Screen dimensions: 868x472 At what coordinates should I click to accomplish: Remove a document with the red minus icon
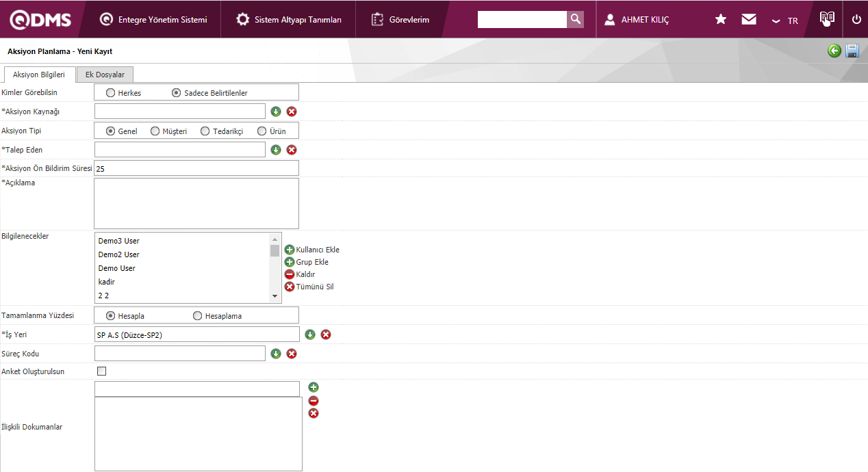pos(314,401)
